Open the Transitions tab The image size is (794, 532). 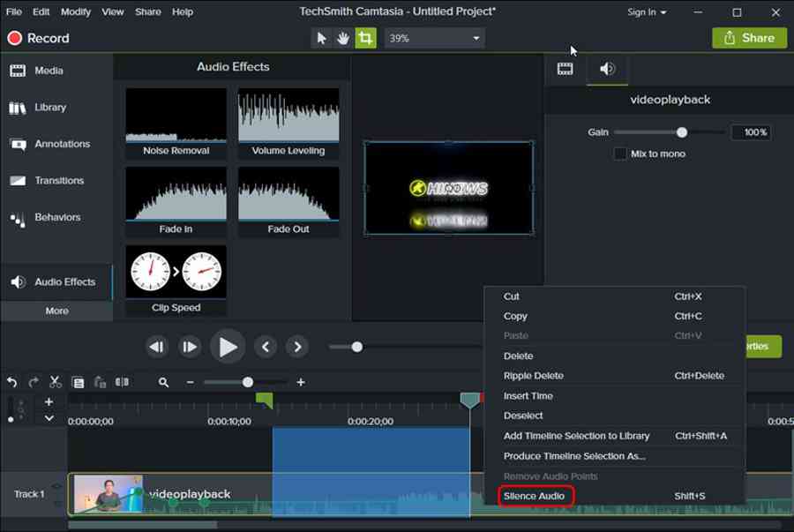coord(56,181)
